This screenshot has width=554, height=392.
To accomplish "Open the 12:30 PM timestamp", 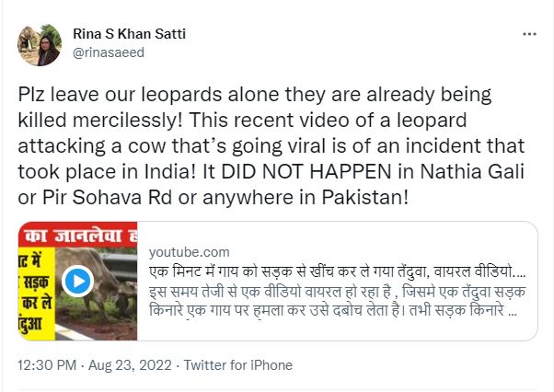I will pos(47,365).
